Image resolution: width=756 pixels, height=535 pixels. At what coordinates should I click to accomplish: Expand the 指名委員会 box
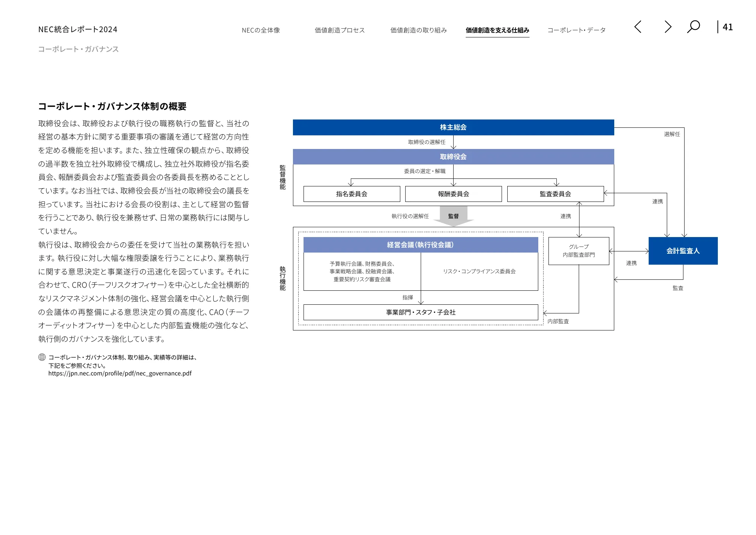point(352,194)
